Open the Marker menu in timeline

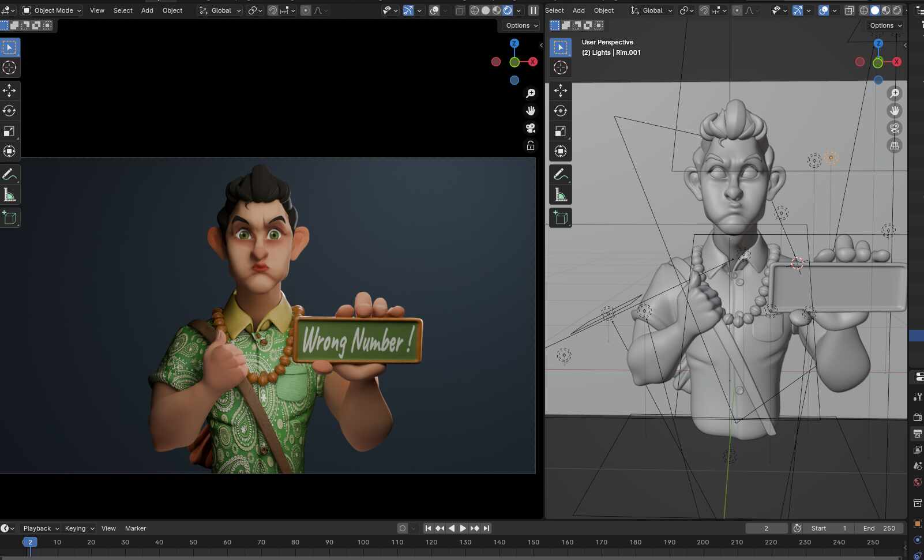(136, 528)
